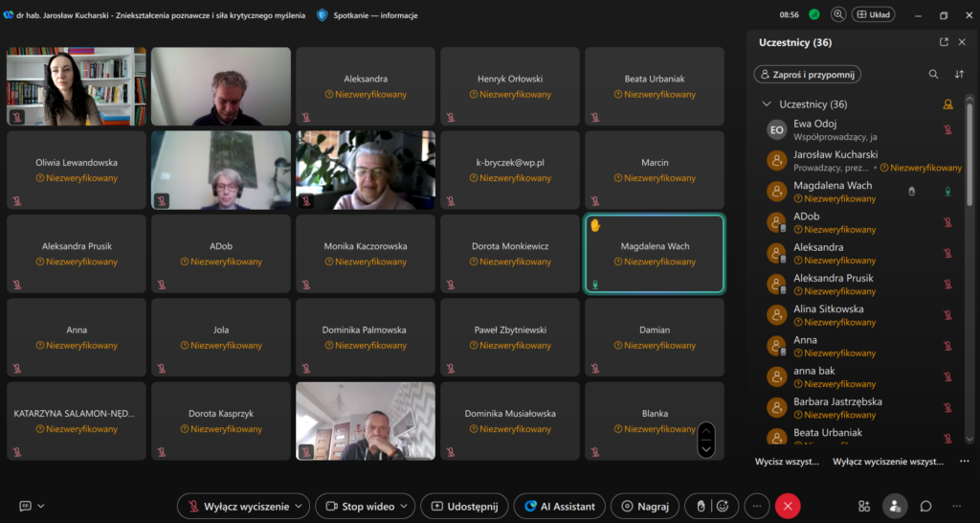Select Magdalena Wach's highlighted video tile
The height and width of the screenshot is (523, 980).
654,253
